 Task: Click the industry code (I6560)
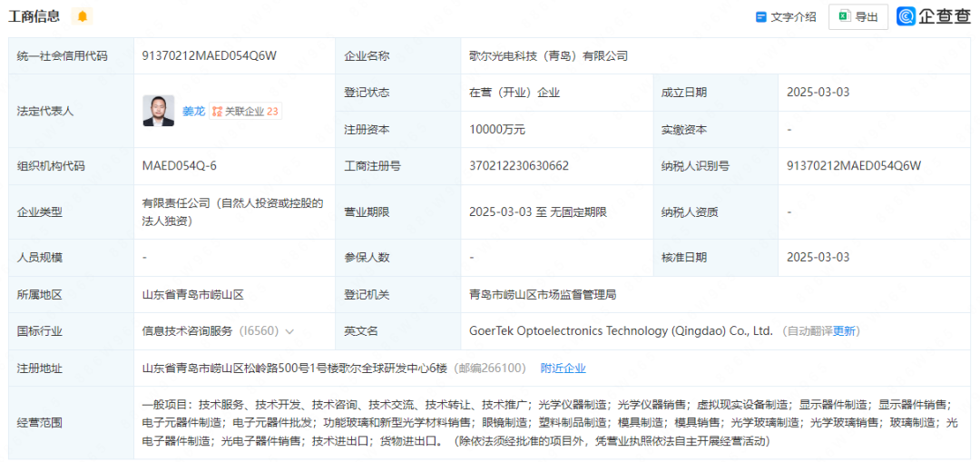click(x=259, y=331)
